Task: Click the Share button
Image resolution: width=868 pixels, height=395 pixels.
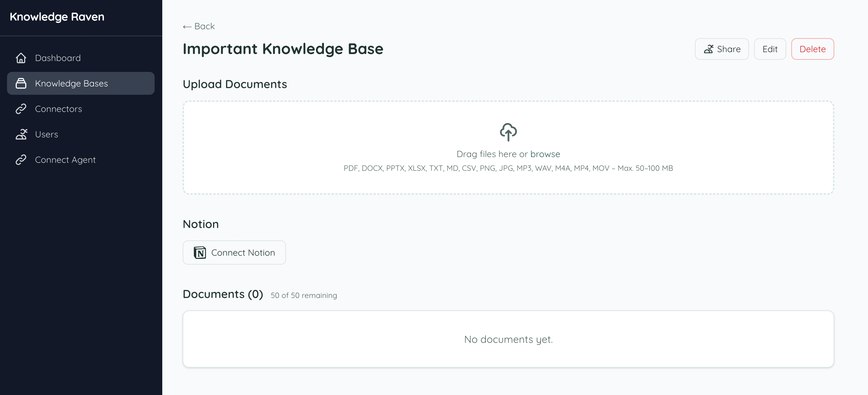Action: click(721, 49)
